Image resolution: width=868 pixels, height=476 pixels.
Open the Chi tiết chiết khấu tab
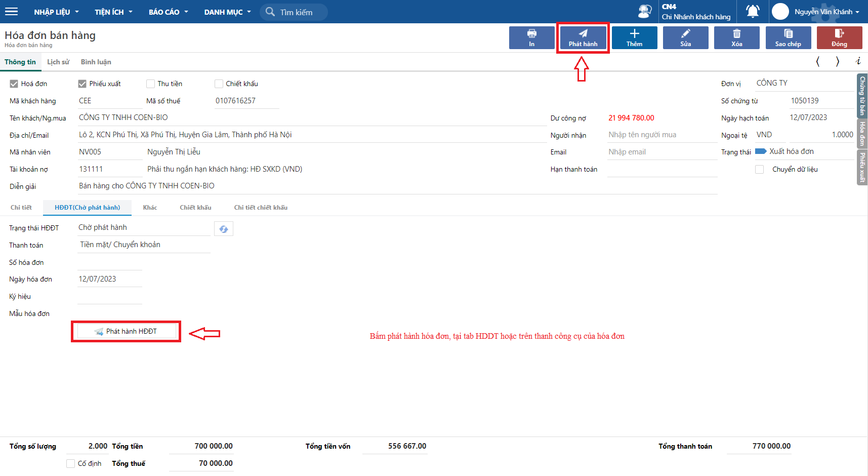261,208
